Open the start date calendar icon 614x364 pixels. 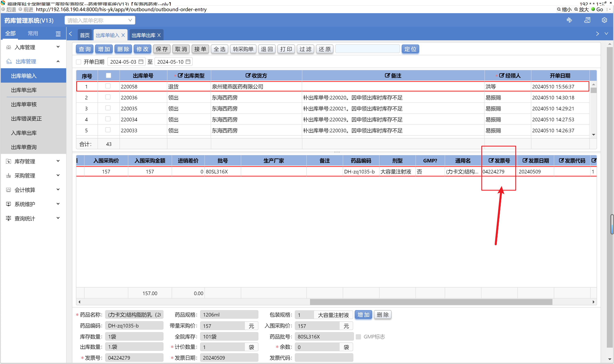click(141, 62)
